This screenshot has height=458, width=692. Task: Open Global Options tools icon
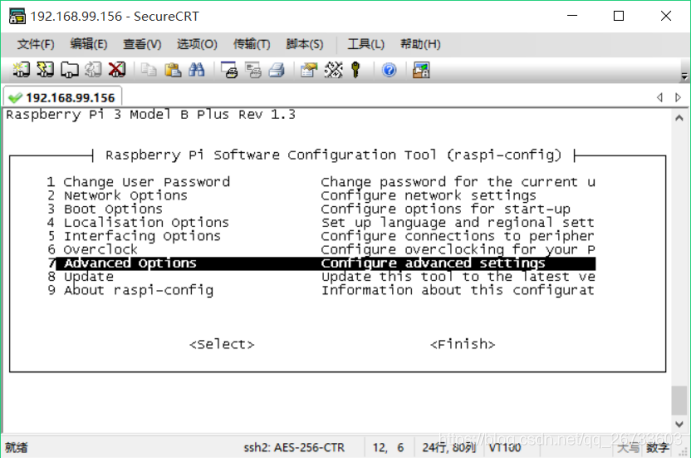(333, 70)
